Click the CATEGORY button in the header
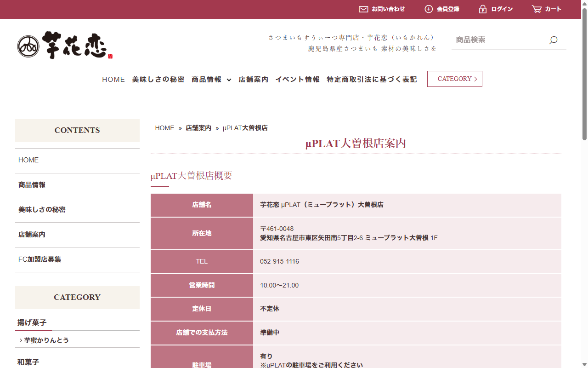This screenshot has width=588, height=368. click(455, 79)
